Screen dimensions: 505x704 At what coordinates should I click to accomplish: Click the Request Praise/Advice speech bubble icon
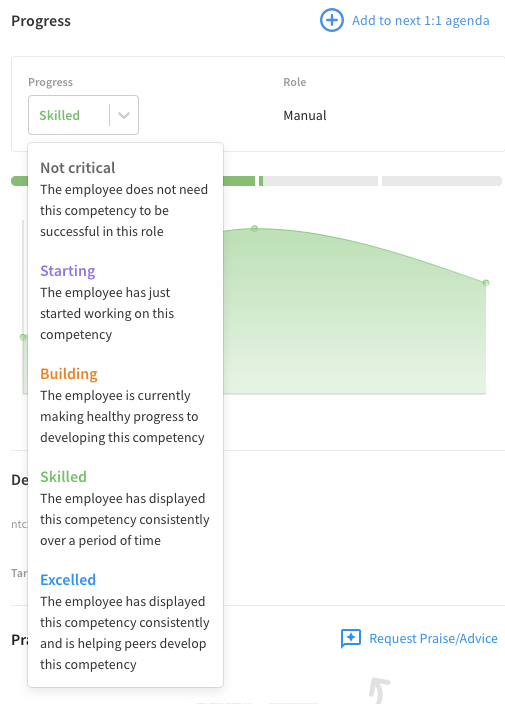[x=351, y=638]
